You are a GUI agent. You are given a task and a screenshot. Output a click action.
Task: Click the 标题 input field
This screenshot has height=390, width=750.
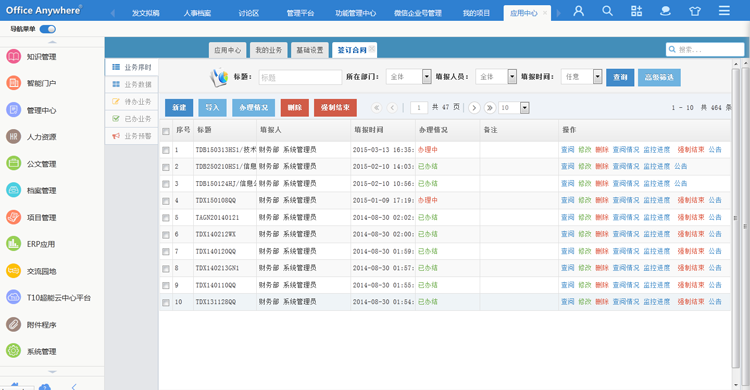click(300, 77)
